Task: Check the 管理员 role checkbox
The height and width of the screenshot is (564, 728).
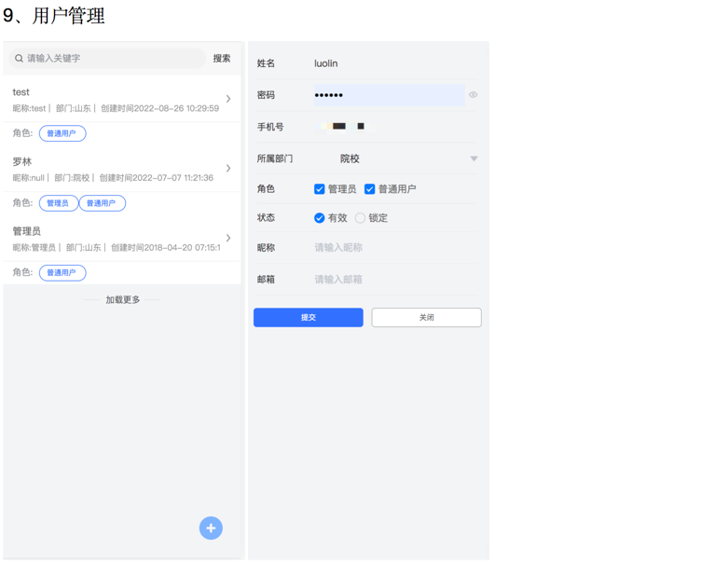Action: 320,189
